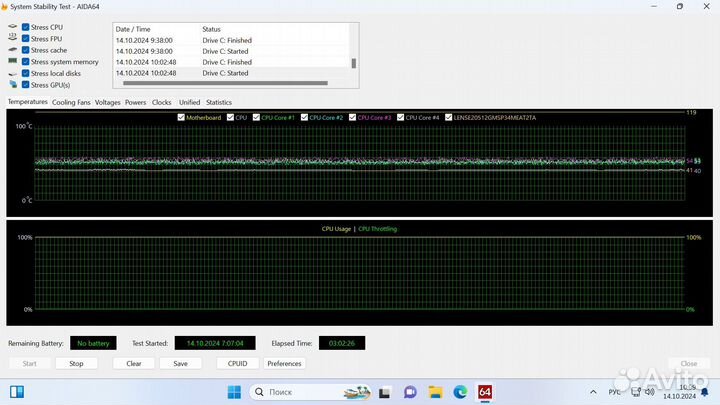Click the cache stress icon
Screen dimensions: 720x405
click(13, 50)
